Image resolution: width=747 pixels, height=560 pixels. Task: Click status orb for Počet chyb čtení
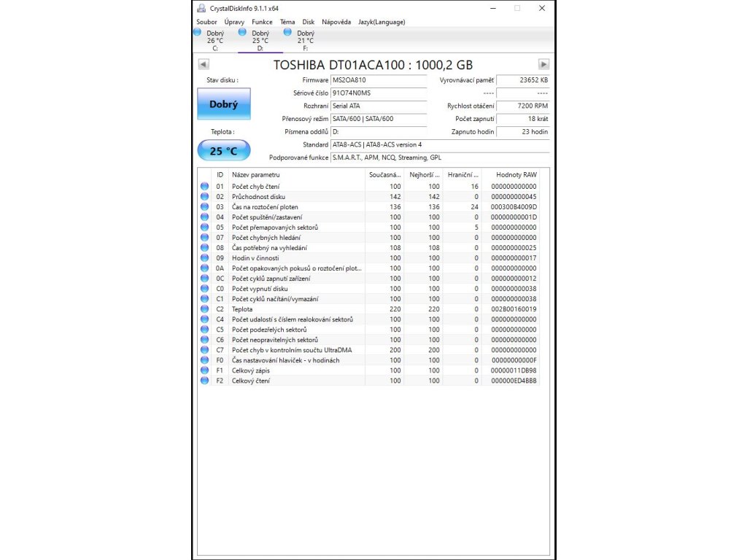[205, 187]
